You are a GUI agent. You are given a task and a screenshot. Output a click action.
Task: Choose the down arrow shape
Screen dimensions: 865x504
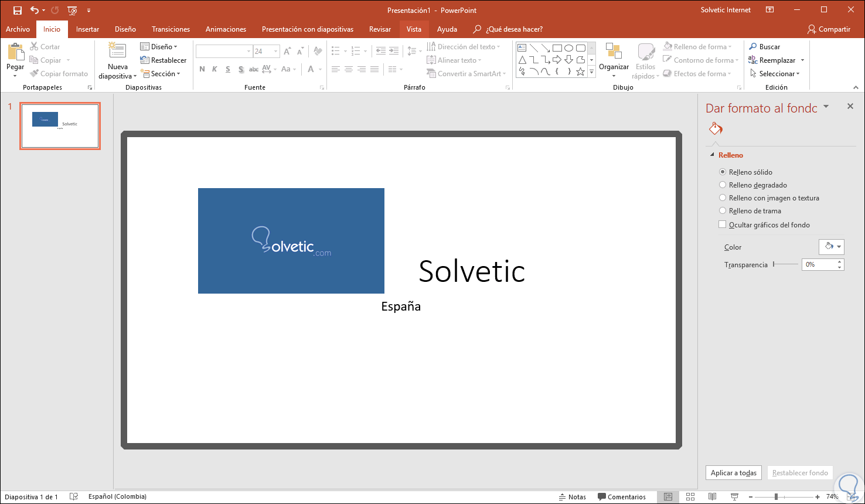568,60
